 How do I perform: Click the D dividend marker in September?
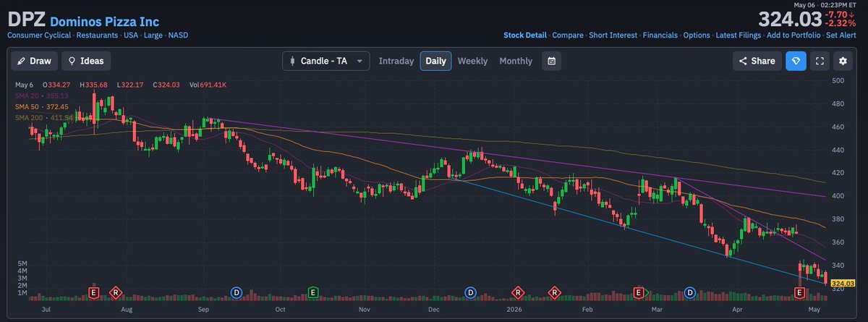236,293
